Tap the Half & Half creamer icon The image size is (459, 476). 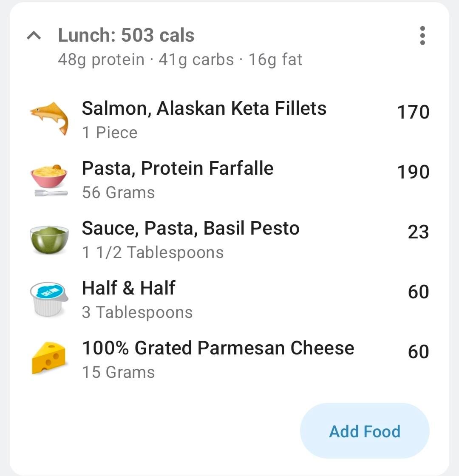(49, 299)
